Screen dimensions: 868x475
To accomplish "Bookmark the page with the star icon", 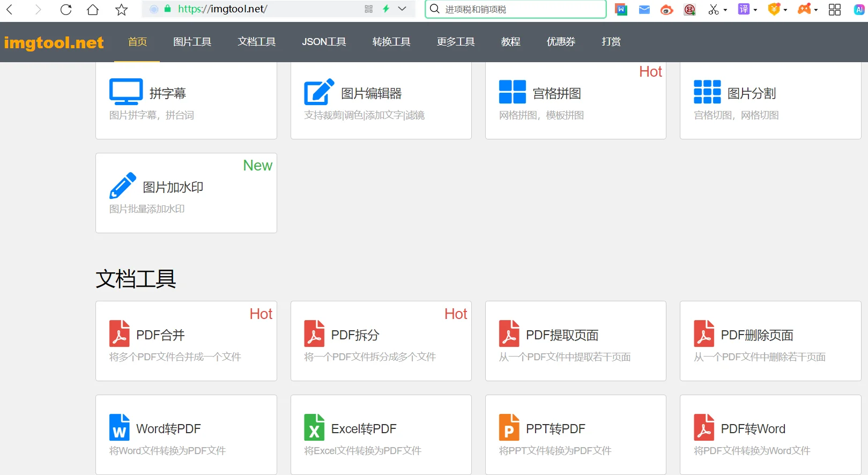I will [x=122, y=9].
